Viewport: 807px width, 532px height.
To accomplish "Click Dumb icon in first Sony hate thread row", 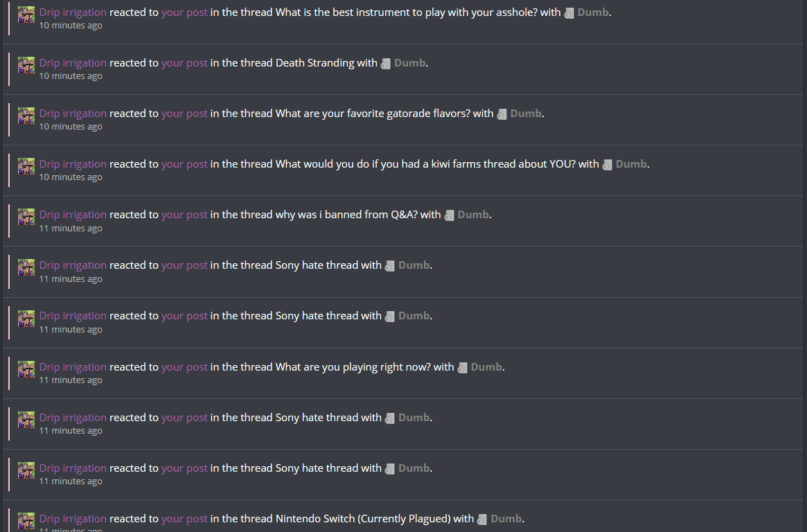I will pos(389,266).
